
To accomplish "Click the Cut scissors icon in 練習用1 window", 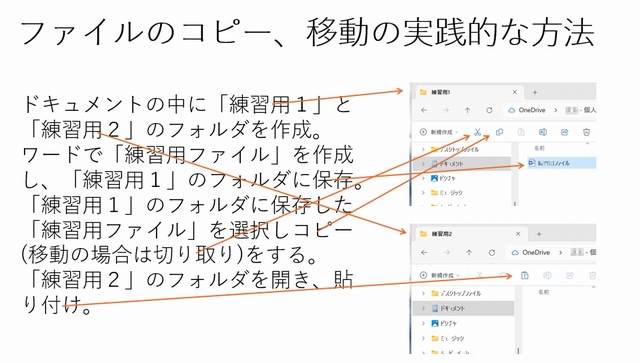I will [478, 132].
